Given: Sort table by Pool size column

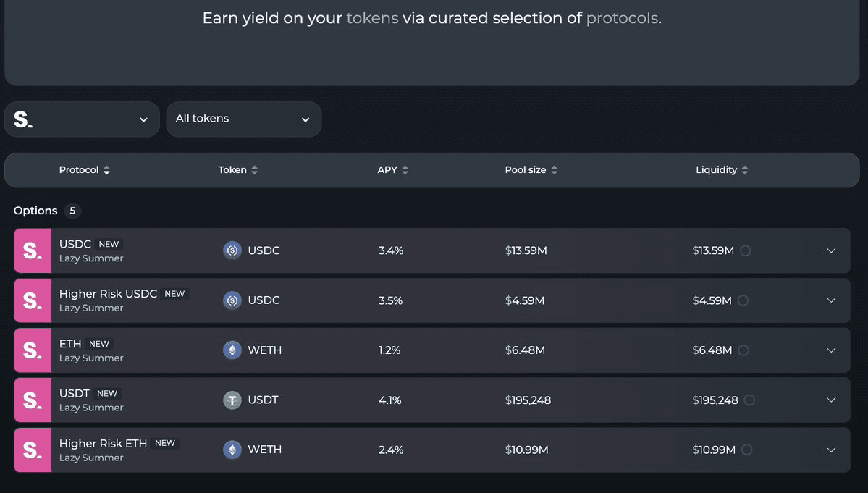Looking at the screenshot, I should [531, 170].
